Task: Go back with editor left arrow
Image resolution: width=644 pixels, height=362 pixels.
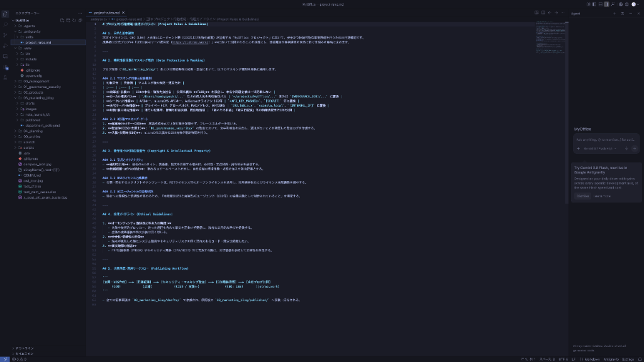Action: (x=550, y=13)
